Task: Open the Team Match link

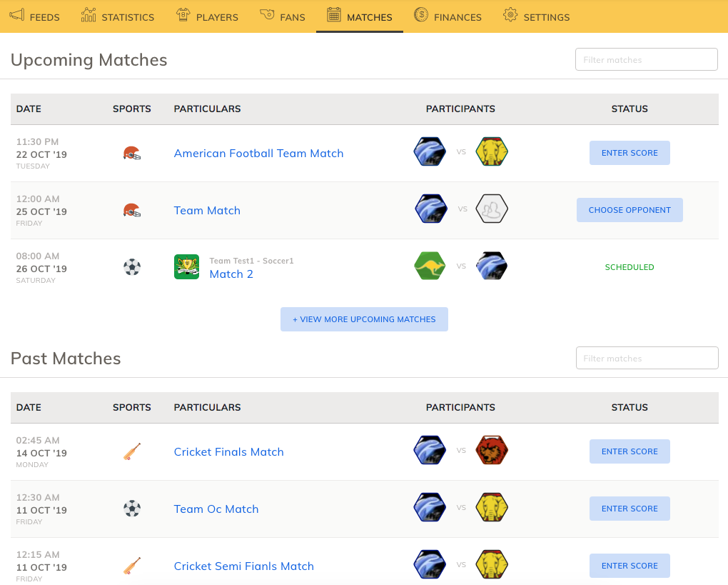Action: pos(207,211)
